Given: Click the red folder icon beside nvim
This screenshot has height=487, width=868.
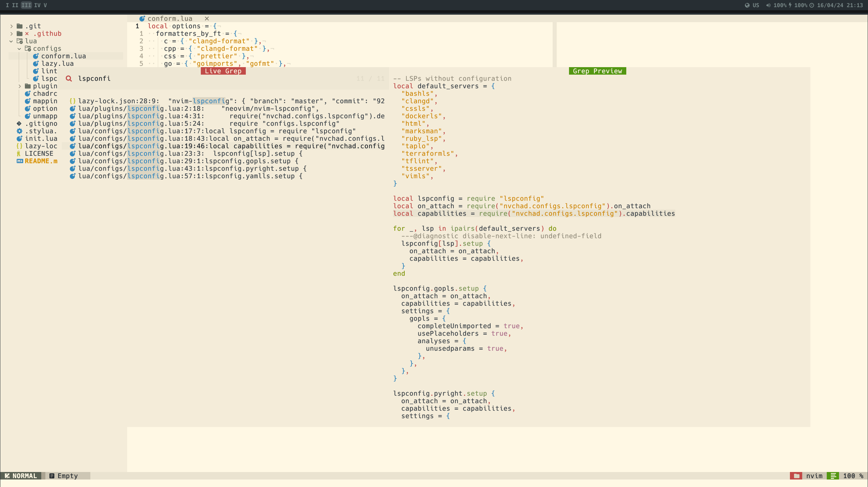Looking at the screenshot, I should (x=796, y=476).
